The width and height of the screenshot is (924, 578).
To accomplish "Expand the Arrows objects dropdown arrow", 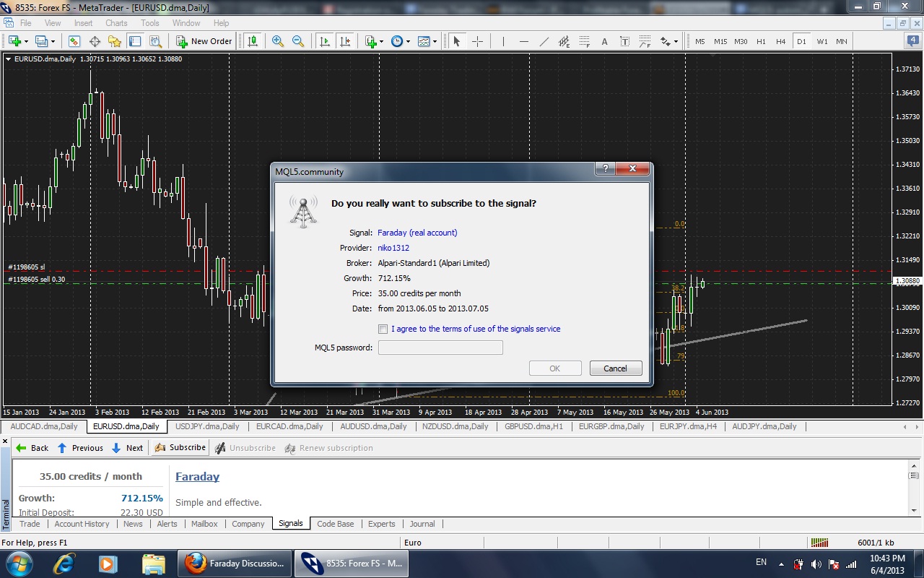I will pos(676,41).
